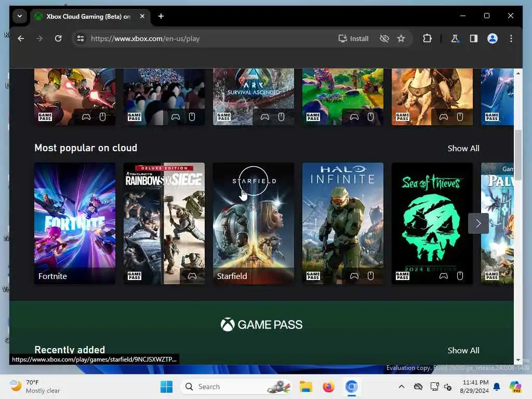This screenshot has width=532, height=399.
Task: Click the browser forward arrow
Action: (x=39, y=38)
